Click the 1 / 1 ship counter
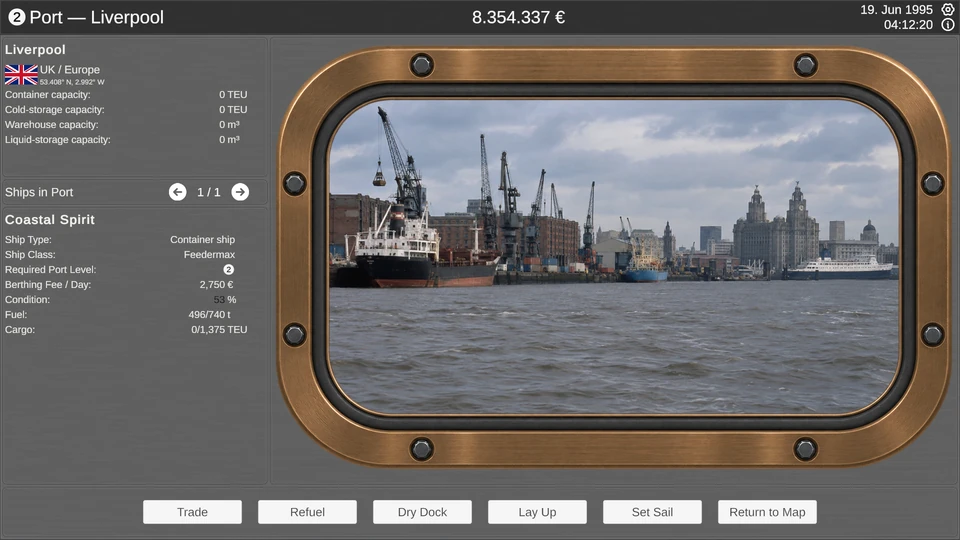960x540 pixels. point(209,192)
